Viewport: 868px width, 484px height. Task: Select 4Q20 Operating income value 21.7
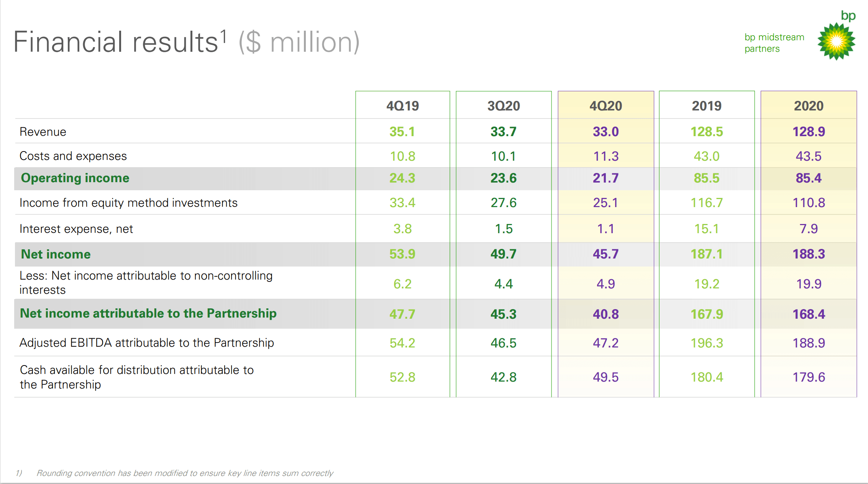(605, 178)
